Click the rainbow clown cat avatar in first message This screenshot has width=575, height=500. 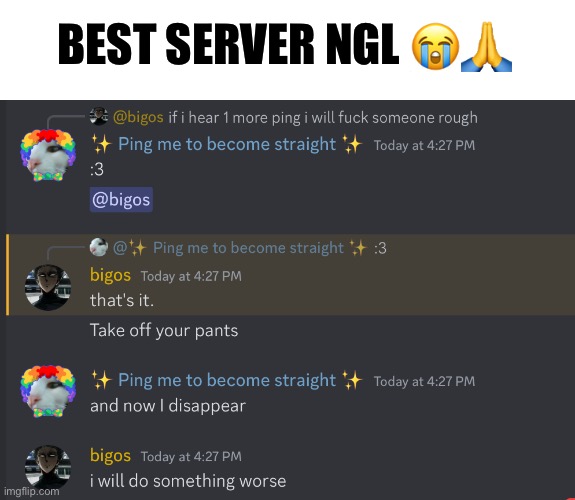(x=48, y=155)
